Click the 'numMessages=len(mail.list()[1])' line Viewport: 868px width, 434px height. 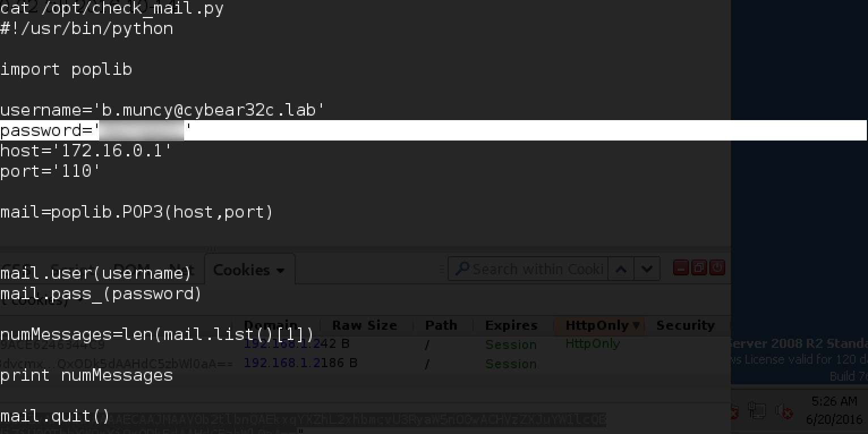(157, 334)
